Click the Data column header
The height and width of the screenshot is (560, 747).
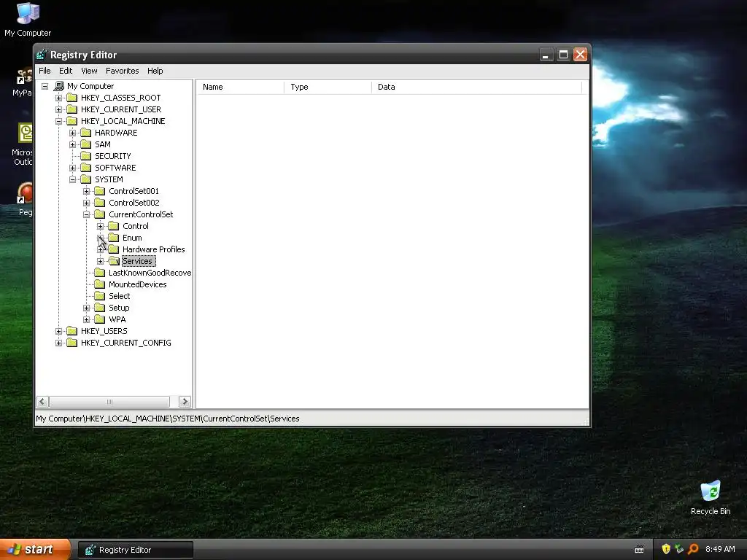(476, 87)
